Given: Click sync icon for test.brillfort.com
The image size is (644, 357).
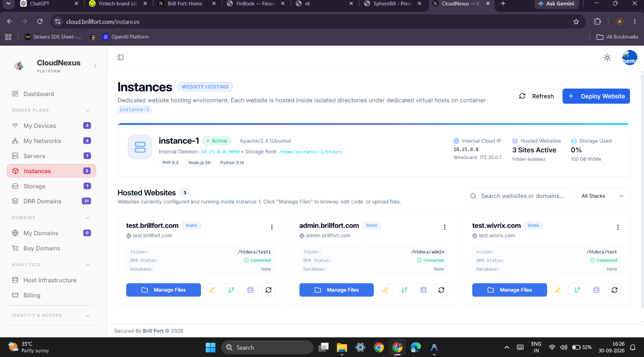Looking at the screenshot, I should [x=269, y=290].
